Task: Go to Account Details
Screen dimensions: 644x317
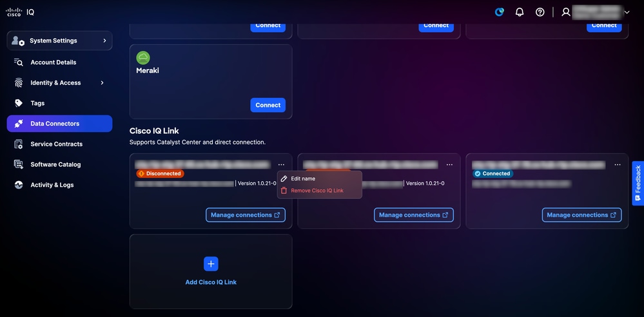Action: tap(54, 62)
